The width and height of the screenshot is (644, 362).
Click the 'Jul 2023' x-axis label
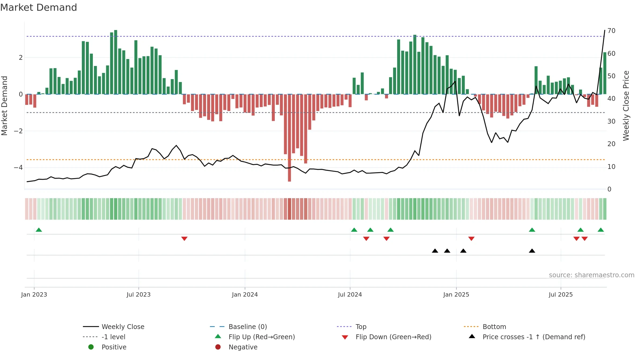[x=138, y=294]
